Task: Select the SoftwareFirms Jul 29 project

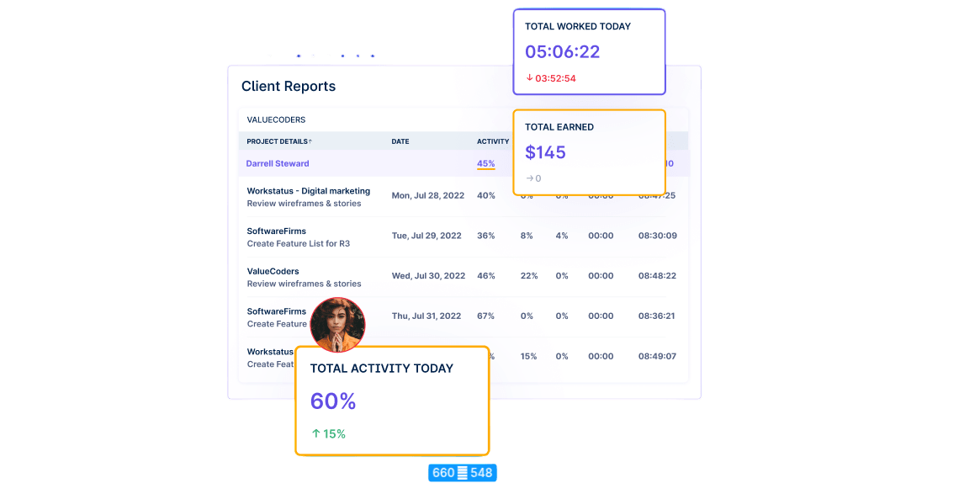Action: 276,231
